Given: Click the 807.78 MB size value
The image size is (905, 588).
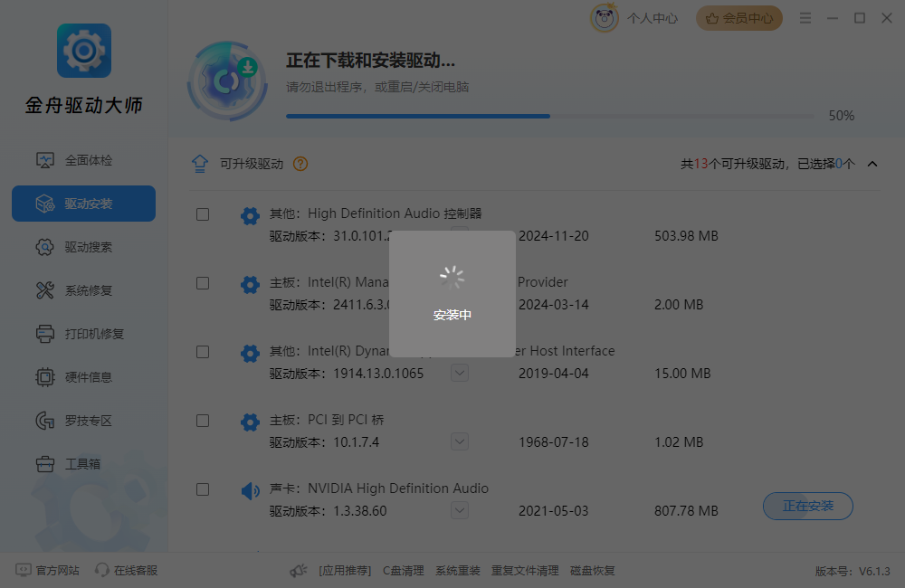Looking at the screenshot, I should pyautogui.click(x=686, y=511).
